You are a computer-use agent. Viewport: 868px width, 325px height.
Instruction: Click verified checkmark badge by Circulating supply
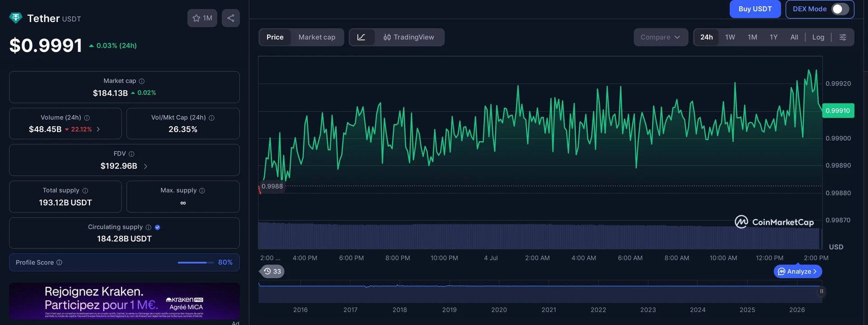pyautogui.click(x=157, y=227)
